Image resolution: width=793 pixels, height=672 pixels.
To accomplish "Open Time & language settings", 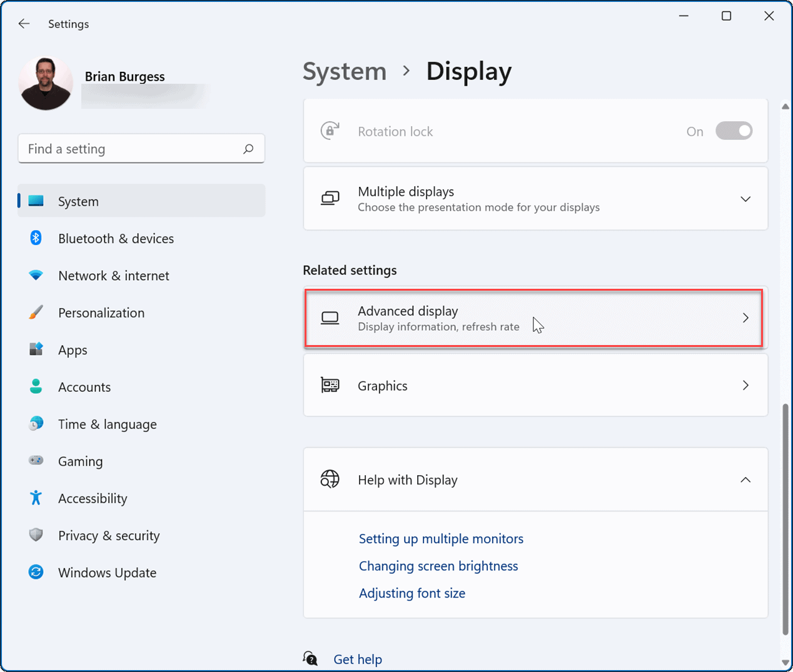I will click(x=141, y=424).
